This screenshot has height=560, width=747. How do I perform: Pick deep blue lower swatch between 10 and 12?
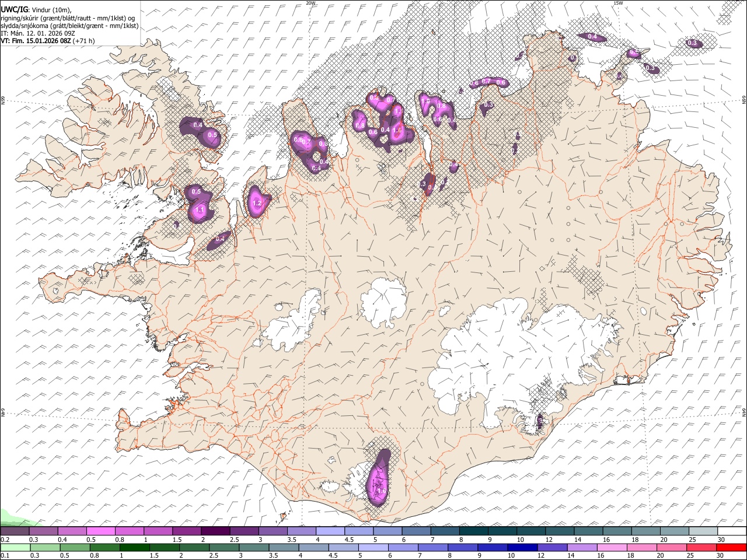522,548
